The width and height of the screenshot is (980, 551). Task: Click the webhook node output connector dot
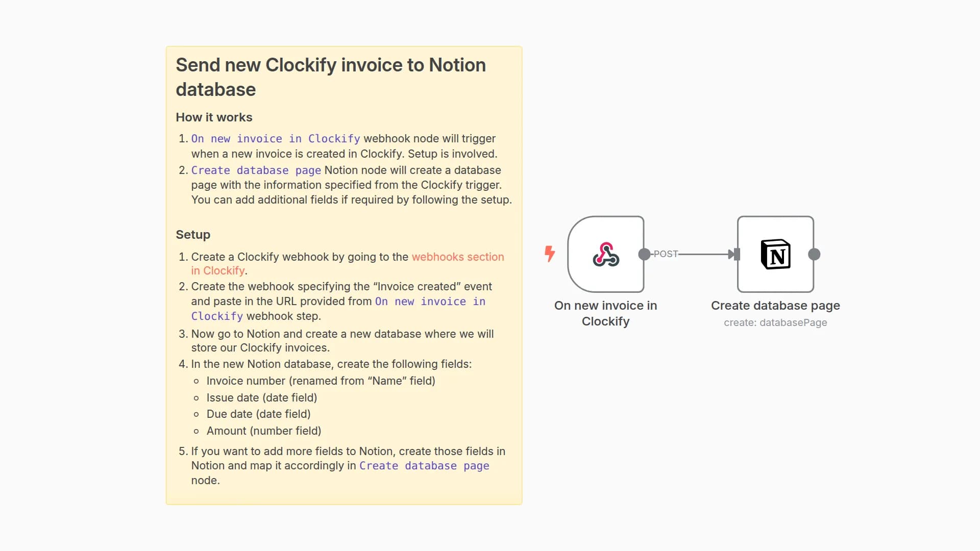coord(644,254)
